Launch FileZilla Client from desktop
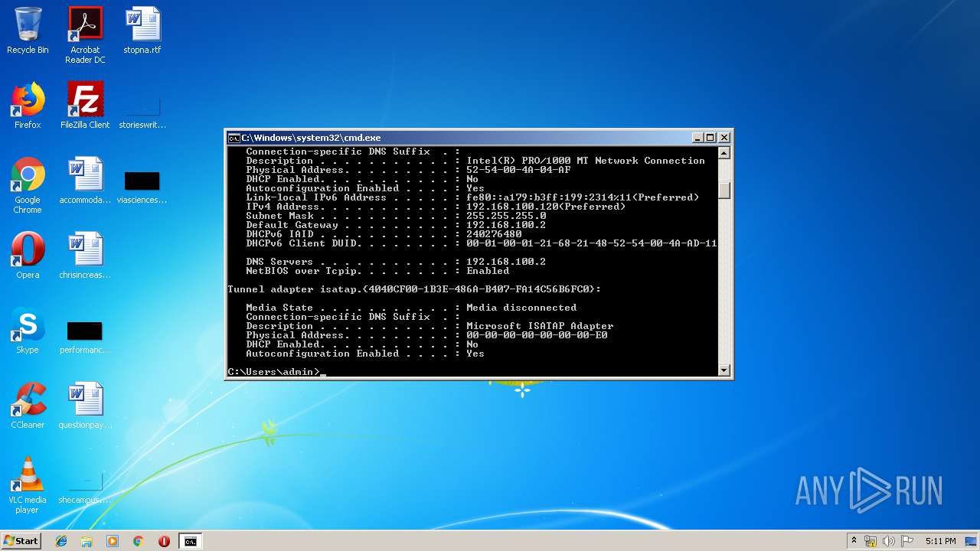Screen dimensions: 980x551 pos(85,106)
